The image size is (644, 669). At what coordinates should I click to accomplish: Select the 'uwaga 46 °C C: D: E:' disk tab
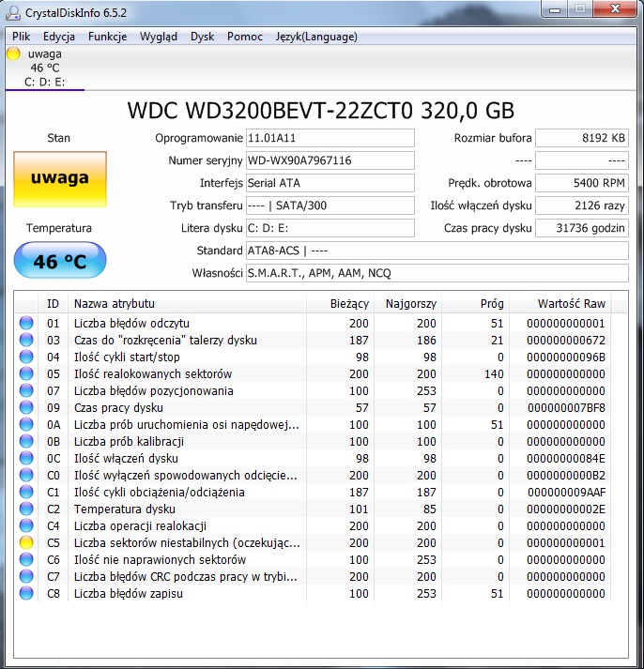pos(45,68)
